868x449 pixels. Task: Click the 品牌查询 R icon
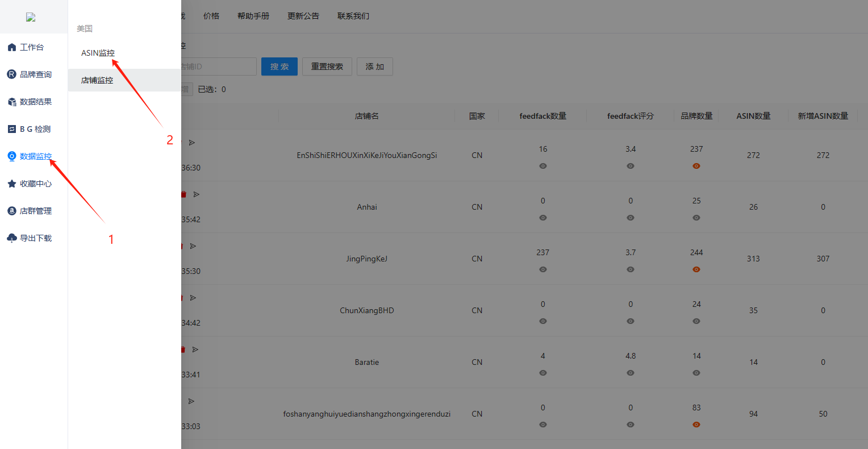[x=12, y=74]
